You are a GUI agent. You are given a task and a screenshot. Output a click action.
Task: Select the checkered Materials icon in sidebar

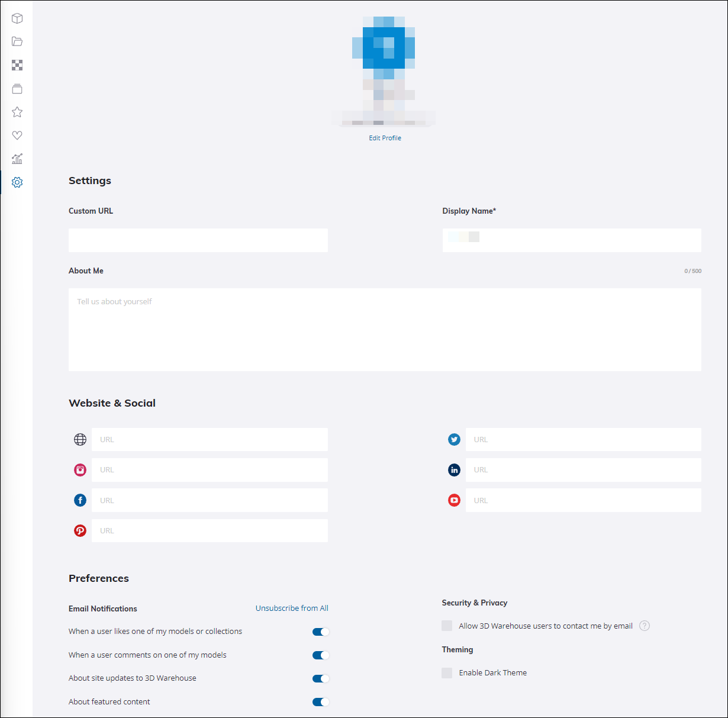click(17, 65)
